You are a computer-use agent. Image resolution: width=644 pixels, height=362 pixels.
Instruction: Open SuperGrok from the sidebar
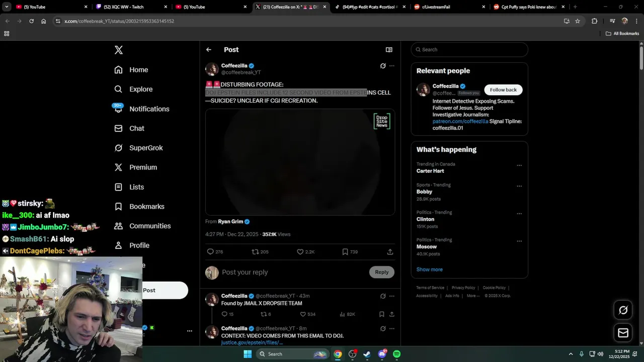(x=138, y=148)
